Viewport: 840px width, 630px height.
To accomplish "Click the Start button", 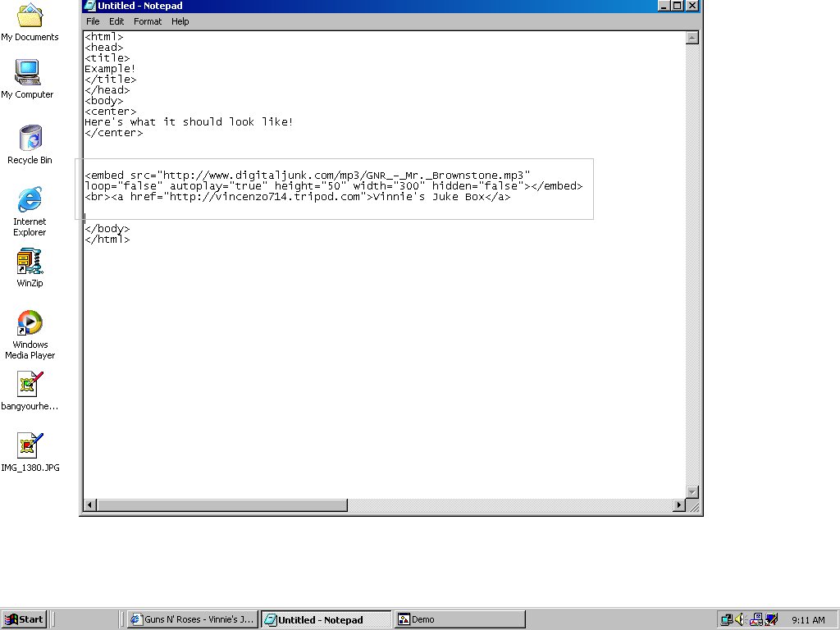I will click(x=24, y=619).
